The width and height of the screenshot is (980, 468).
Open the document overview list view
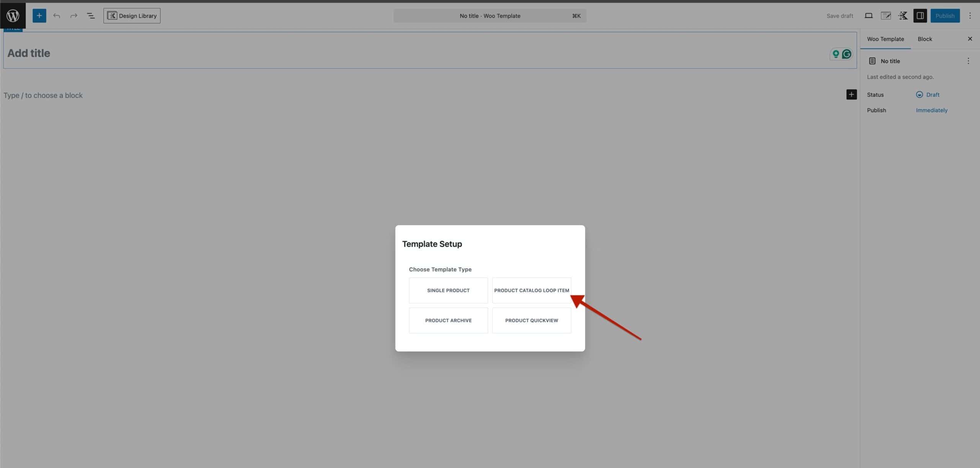pyautogui.click(x=91, y=16)
